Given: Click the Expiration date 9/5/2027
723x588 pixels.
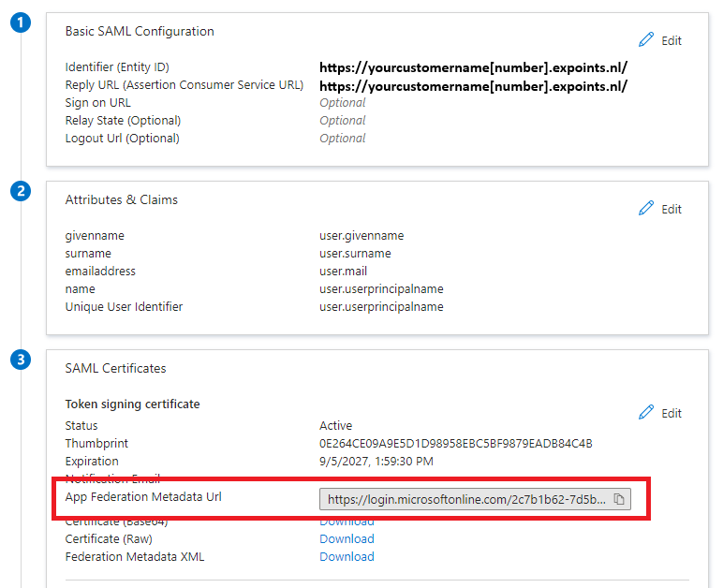Looking at the screenshot, I should point(376,462).
